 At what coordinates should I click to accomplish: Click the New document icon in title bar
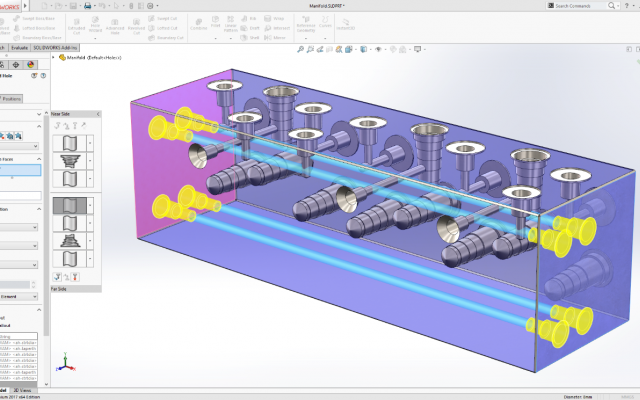pos(44,6)
